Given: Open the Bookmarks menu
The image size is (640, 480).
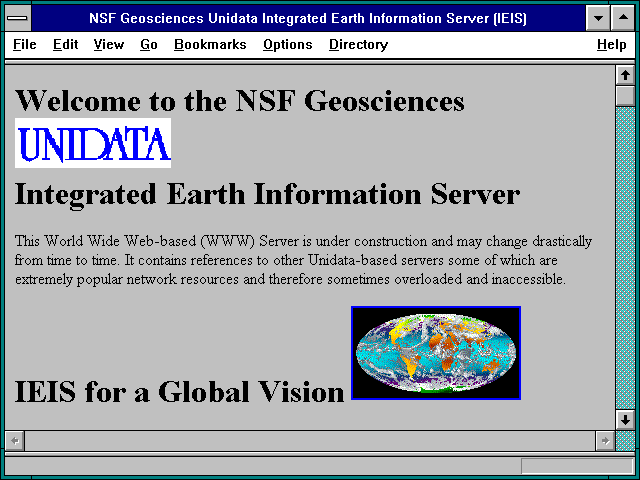Looking at the screenshot, I should coord(210,44).
